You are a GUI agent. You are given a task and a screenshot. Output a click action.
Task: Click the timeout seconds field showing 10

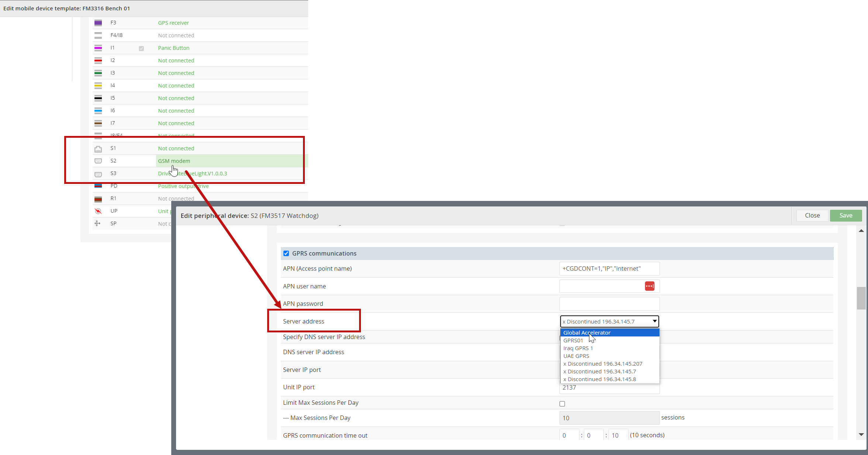click(x=618, y=435)
